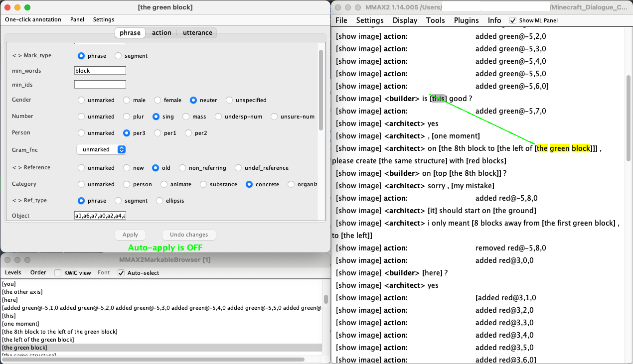The height and width of the screenshot is (364, 633).
Task: Choose ellipsis for Ref_type
Action: (x=159, y=201)
